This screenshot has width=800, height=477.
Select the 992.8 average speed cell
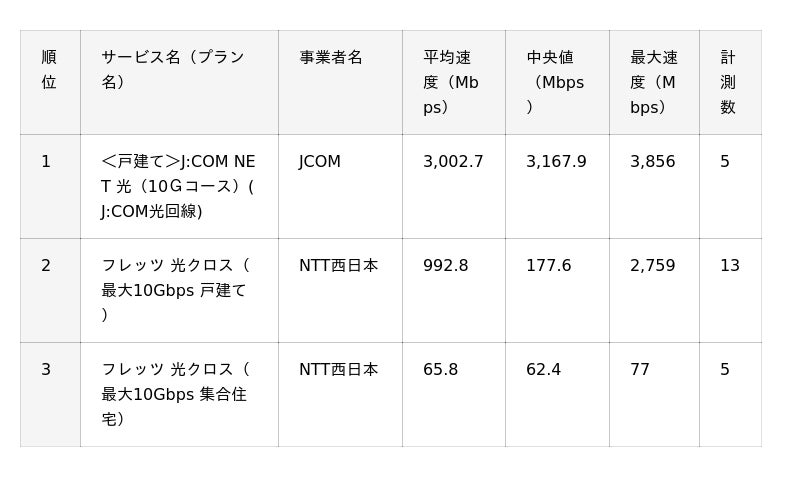pyautogui.click(x=454, y=291)
